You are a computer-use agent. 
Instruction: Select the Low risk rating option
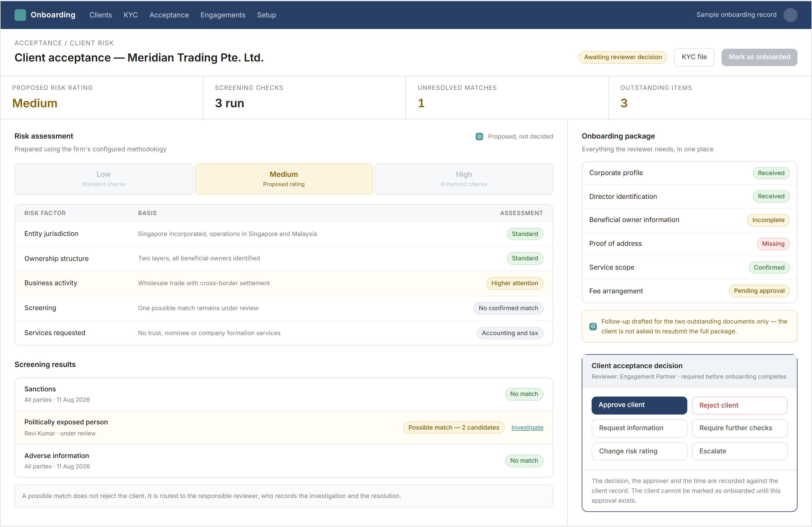(104, 179)
